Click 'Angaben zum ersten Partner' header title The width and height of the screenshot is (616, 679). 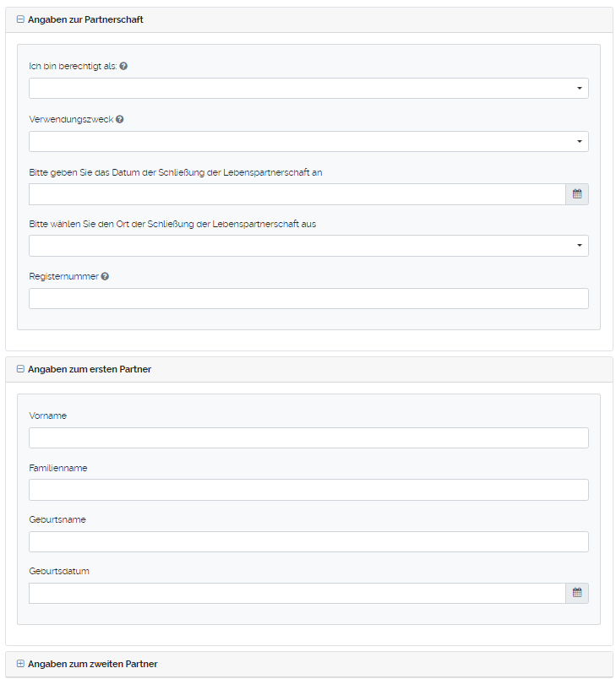pyautogui.click(x=90, y=369)
